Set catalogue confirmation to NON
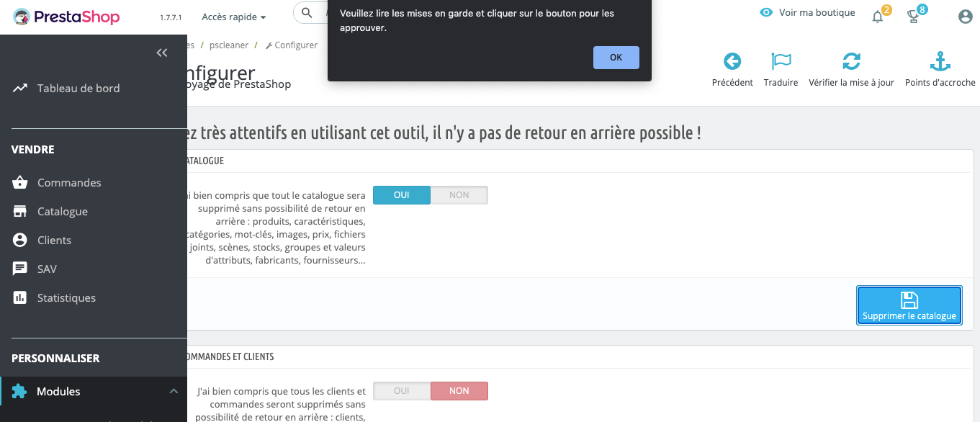 point(459,195)
